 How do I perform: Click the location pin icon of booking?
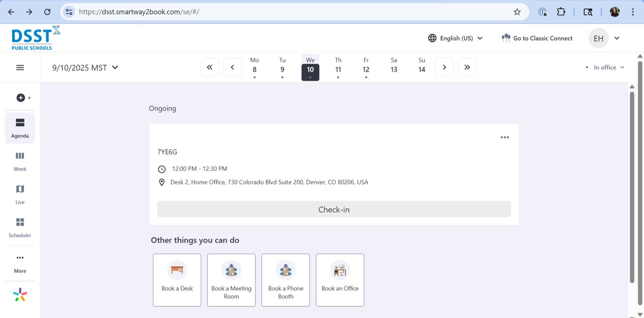coord(162,182)
